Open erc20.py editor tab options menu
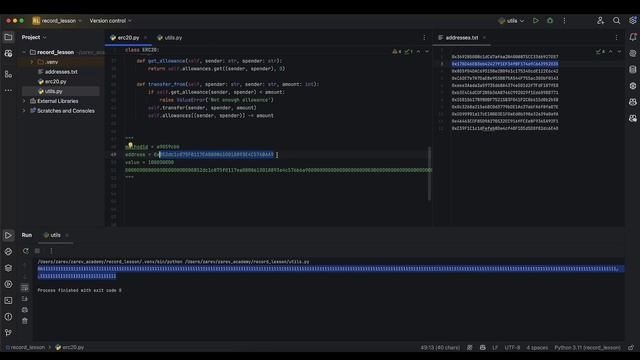 click(424, 38)
